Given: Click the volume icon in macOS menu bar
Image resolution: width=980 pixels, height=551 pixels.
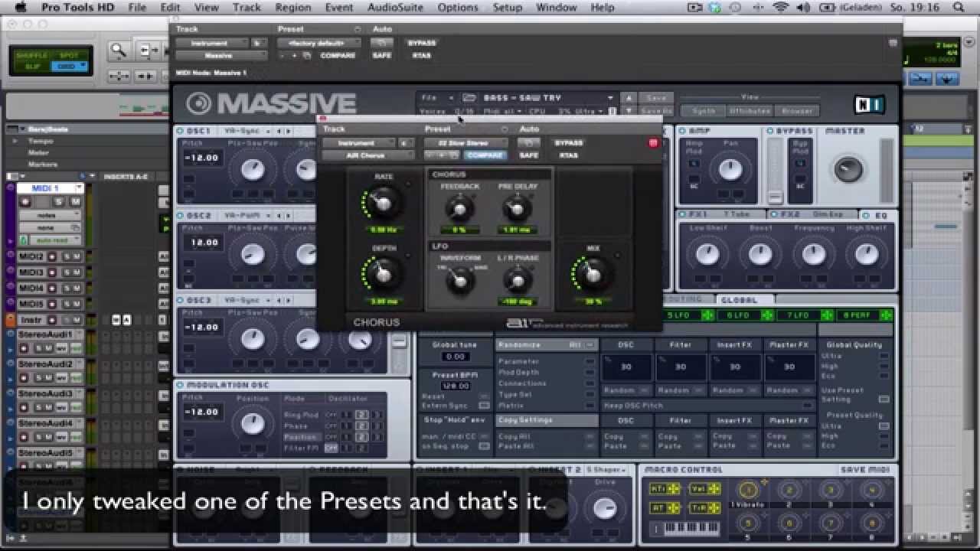Looking at the screenshot, I should coord(803,8).
